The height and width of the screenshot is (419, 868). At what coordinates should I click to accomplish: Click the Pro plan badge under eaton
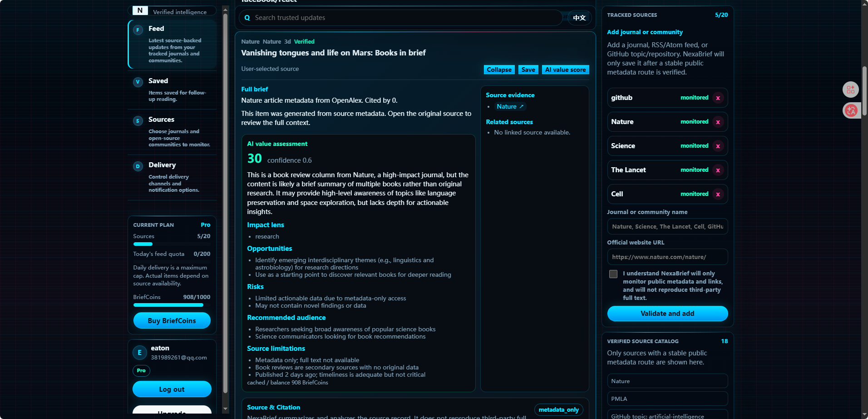(141, 370)
